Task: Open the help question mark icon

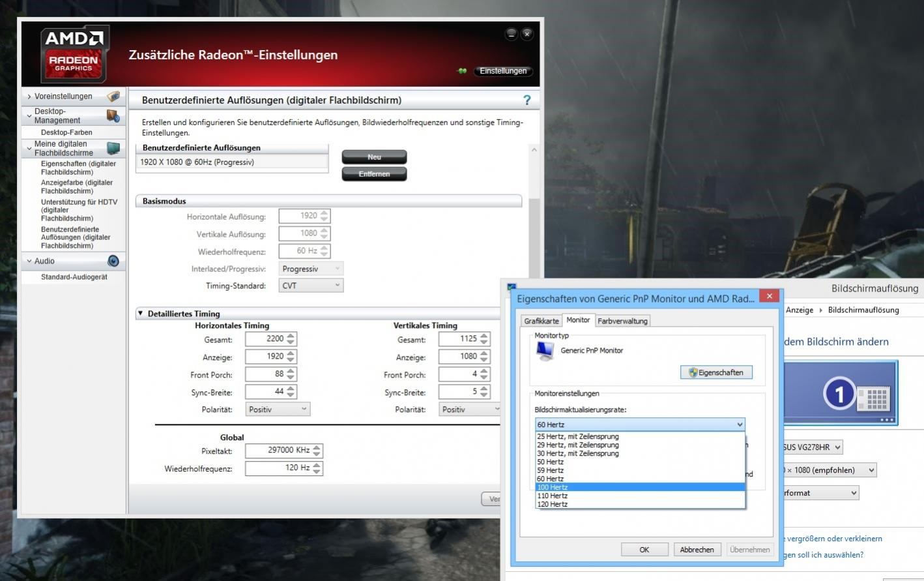Action: tap(527, 100)
